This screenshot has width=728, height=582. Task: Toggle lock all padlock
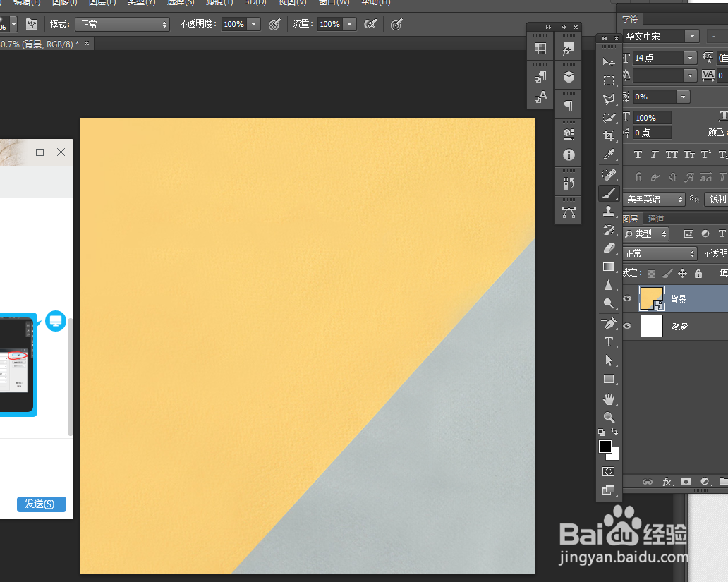698,274
